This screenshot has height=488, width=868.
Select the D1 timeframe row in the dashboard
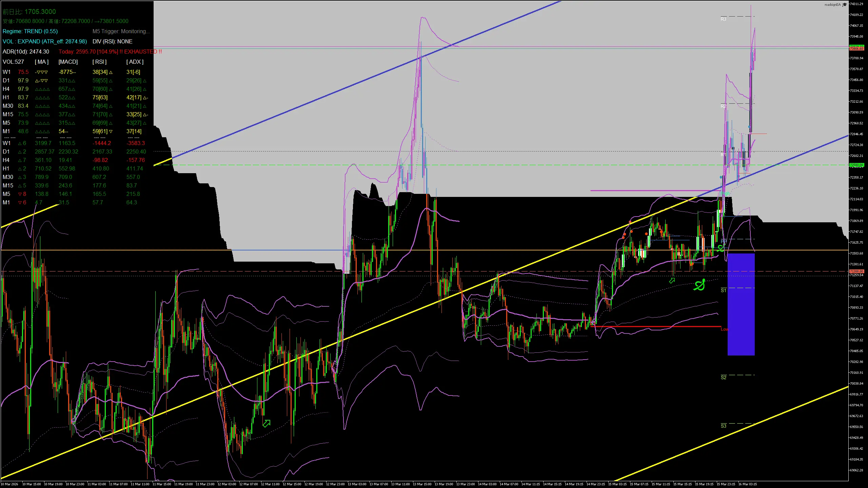pos(7,80)
